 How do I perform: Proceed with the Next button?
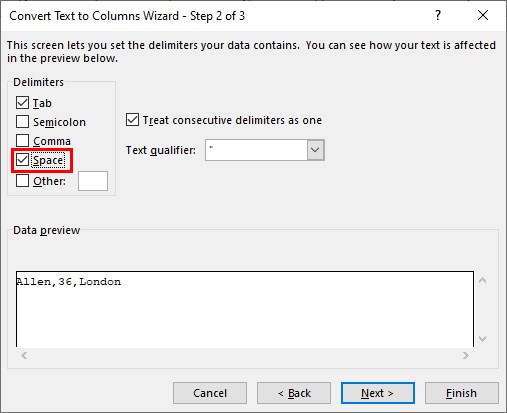[378, 393]
